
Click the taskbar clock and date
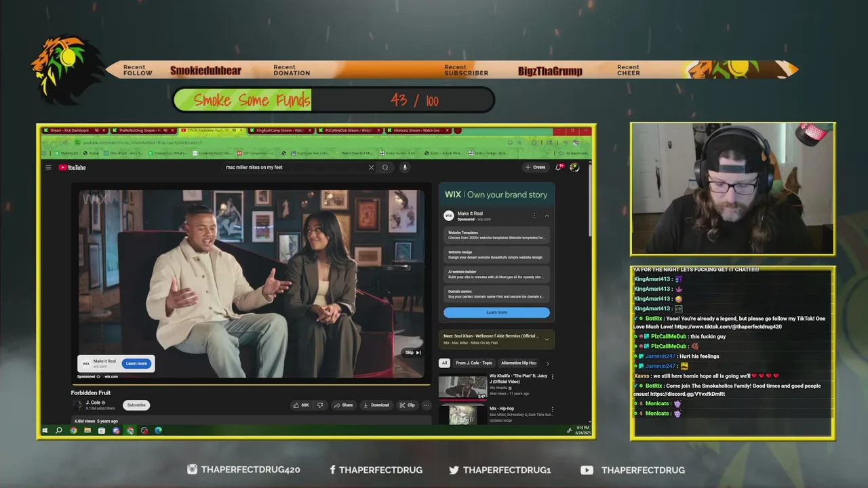pyautogui.click(x=583, y=430)
